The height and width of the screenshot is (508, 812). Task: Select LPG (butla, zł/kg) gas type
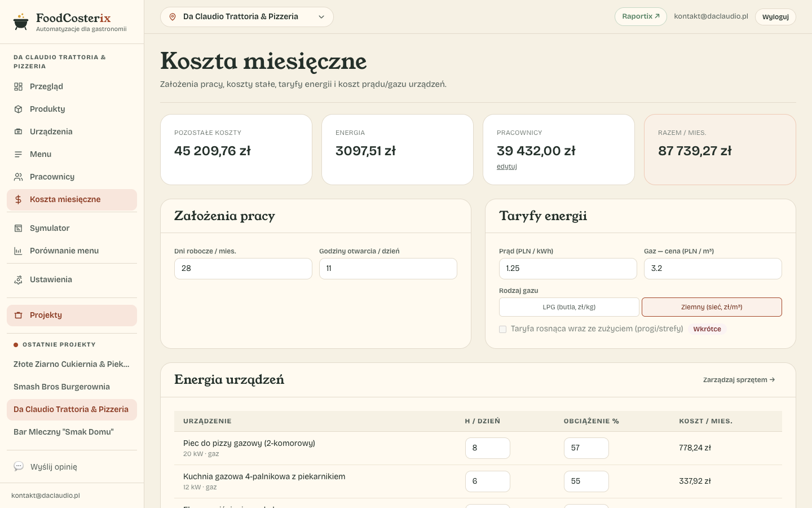tap(569, 307)
